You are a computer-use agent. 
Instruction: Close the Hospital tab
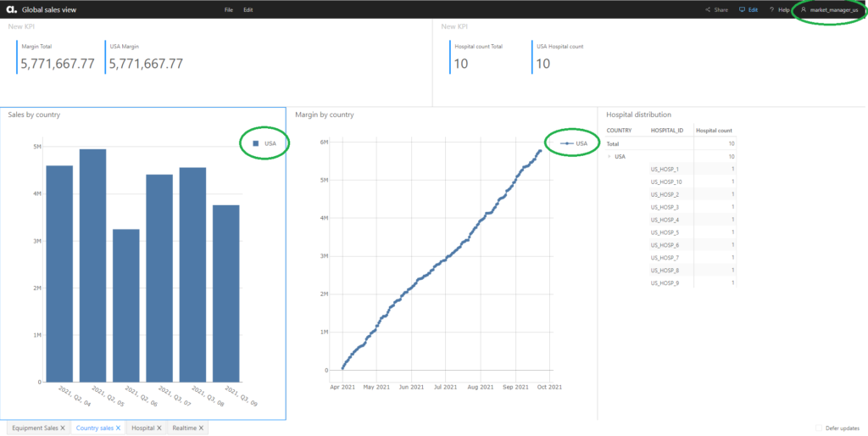[x=159, y=428]
